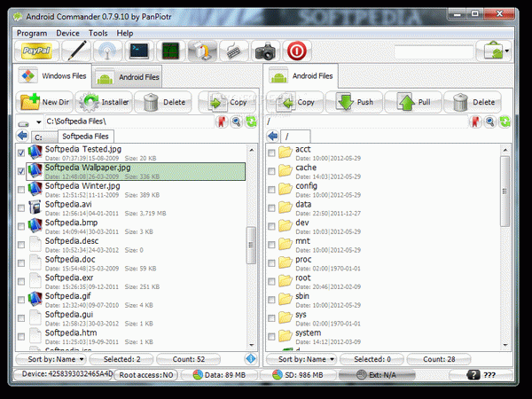Viewport: 532px width, 399px height.
Task: Select the C: breadcrumb
Action: click(44, 137)
